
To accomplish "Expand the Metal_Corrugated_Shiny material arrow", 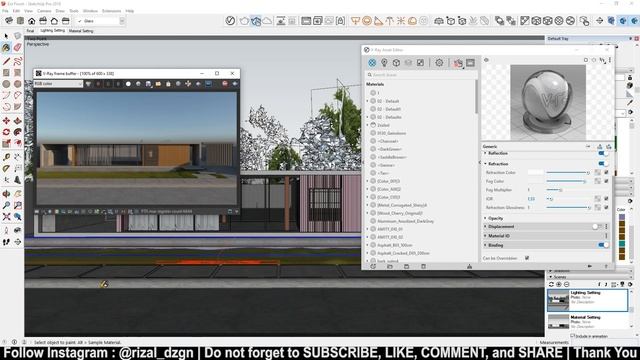I will (x=367, y=205).
